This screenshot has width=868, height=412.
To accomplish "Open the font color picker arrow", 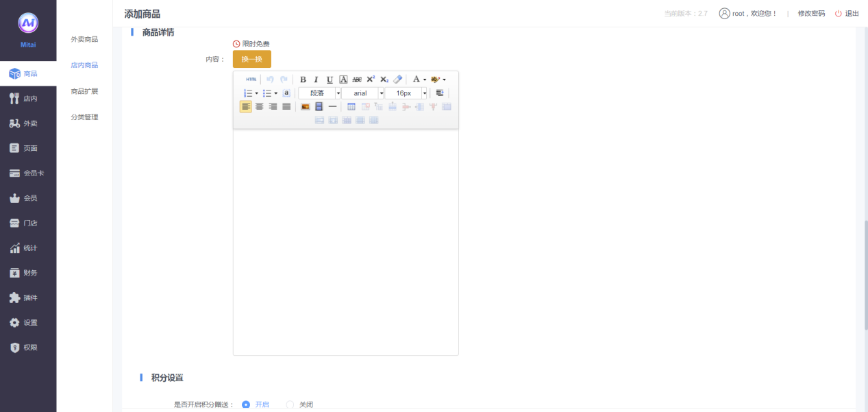I will (x=425, y=80).
